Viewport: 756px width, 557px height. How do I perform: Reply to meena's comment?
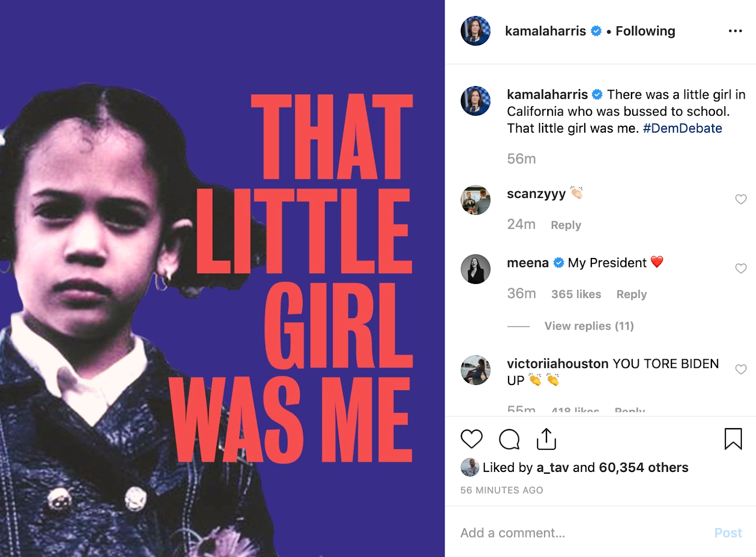(x=631, y=294)
